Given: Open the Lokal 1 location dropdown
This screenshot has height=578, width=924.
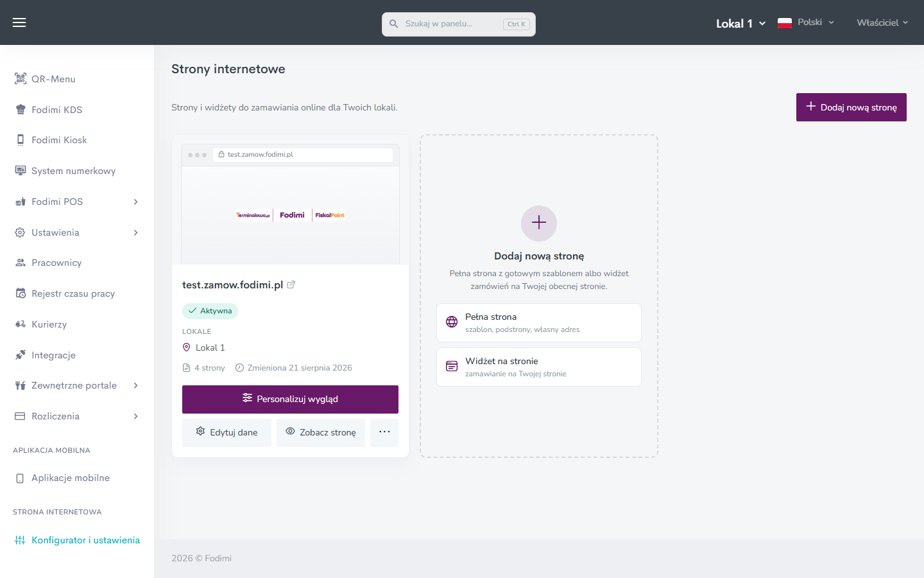Looking at the screenshot, I should [x=740, y=23].
